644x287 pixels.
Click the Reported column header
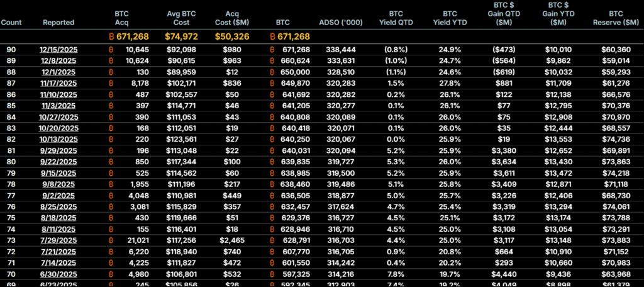pos(58,23)
